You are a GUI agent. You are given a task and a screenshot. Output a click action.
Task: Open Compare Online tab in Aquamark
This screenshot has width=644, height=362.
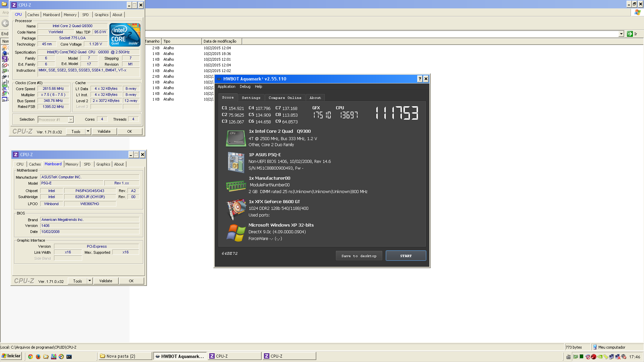285,98
